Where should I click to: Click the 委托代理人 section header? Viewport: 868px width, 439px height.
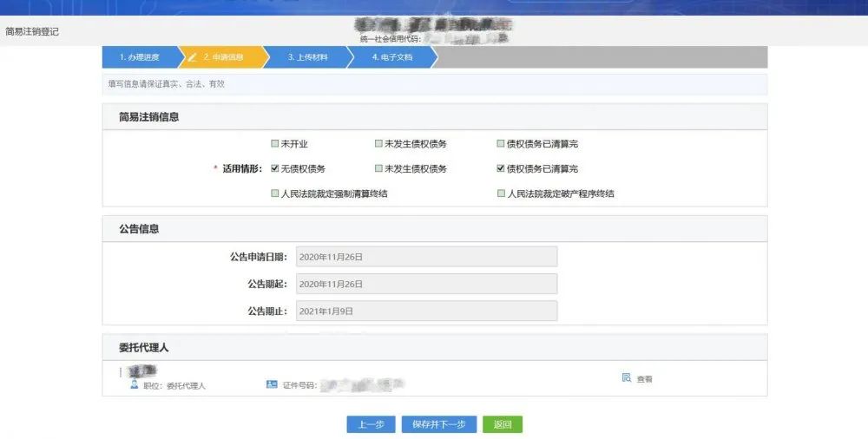coord(144,348)
